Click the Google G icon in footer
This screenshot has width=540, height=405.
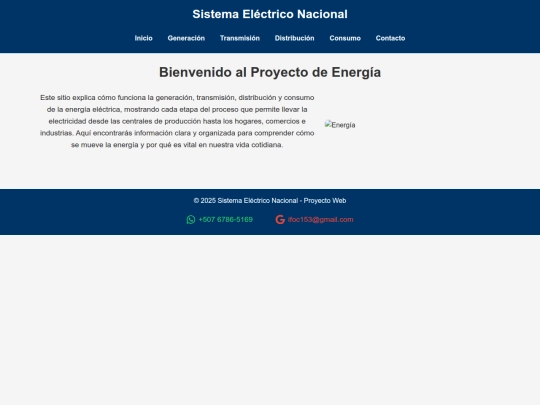click(280, 219)
